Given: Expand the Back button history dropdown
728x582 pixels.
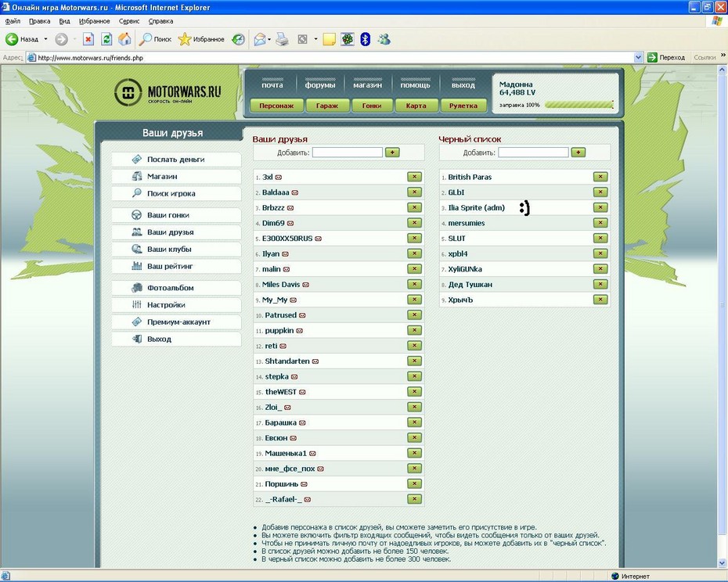Looking at the screenshot, I should click(x=45, y=39).
